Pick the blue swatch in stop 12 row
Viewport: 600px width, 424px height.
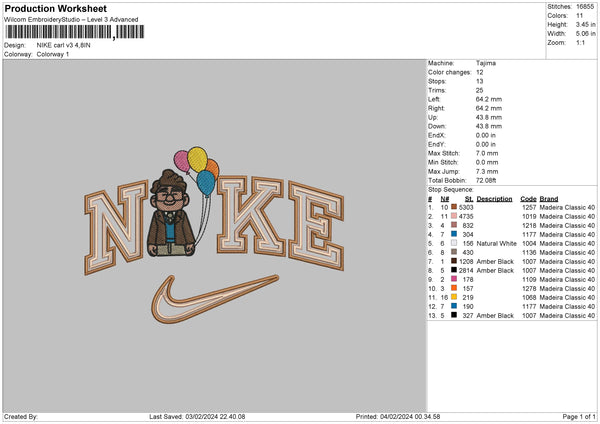coord(454,306)
